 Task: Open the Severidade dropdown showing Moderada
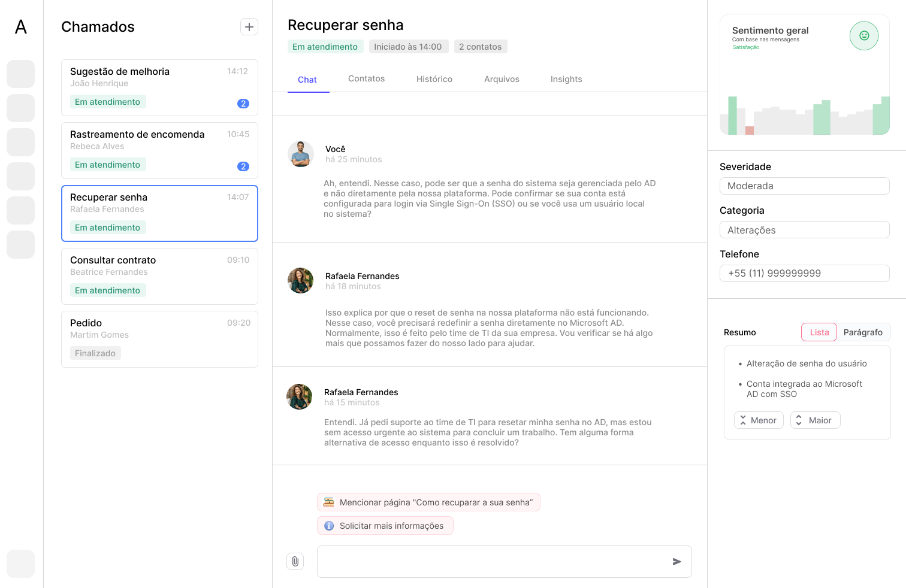point(804,186)
